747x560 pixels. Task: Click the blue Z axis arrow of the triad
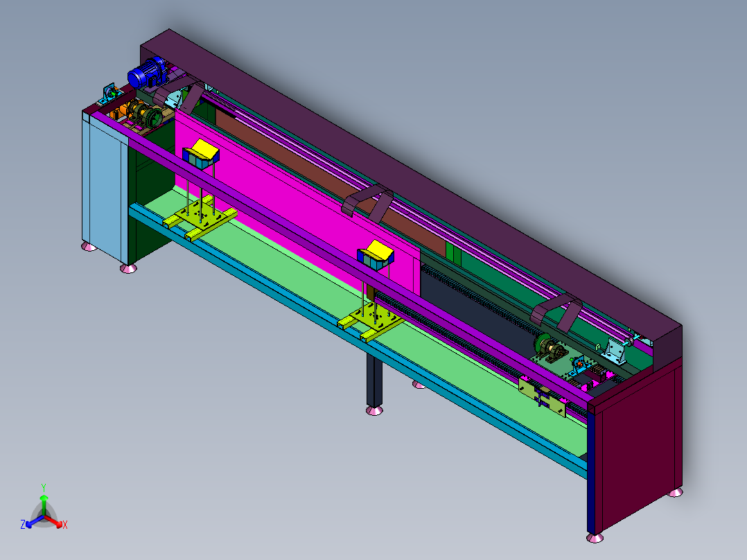(33, 523)
